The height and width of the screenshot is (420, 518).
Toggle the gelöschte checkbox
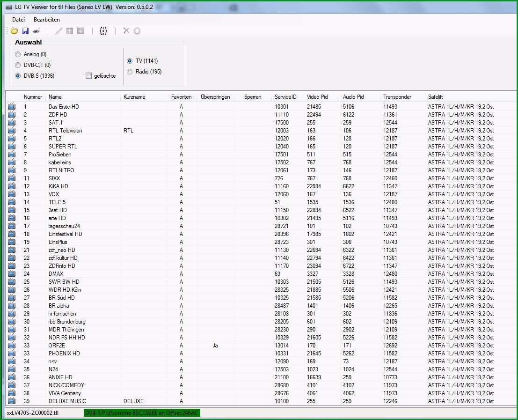point(88,76)
